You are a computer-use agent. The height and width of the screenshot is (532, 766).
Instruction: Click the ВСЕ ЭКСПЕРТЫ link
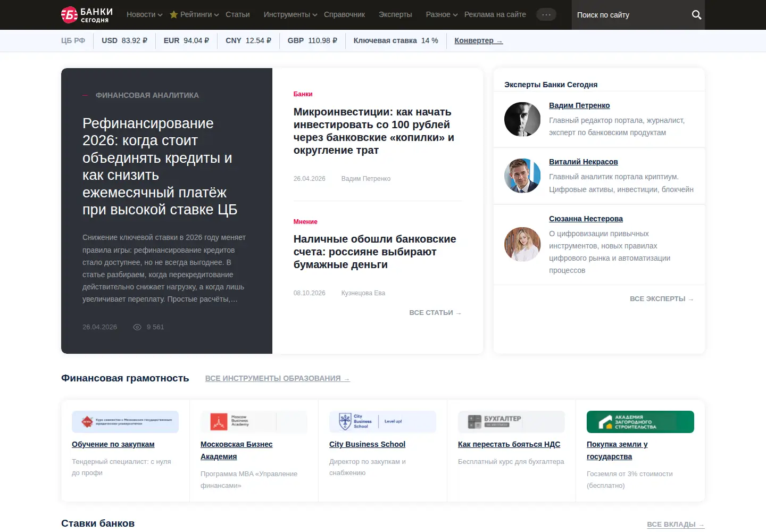[662, 299]
